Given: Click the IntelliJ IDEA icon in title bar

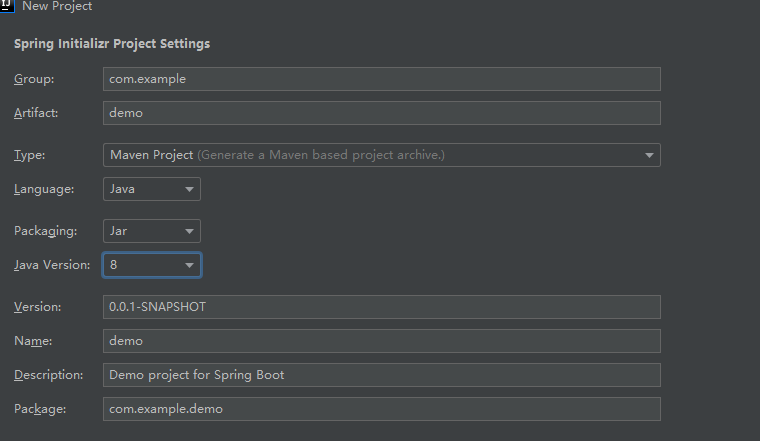Looking at the screenshot, I should coord(8,5).
